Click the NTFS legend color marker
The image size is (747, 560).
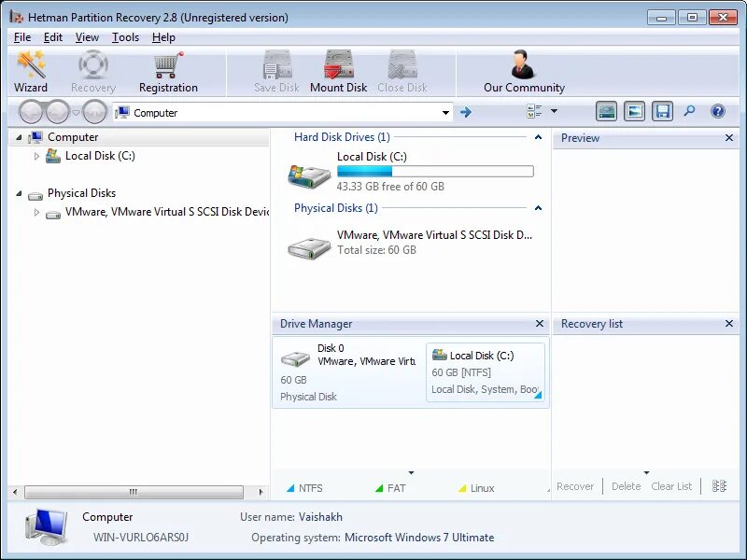click(290, 488)
